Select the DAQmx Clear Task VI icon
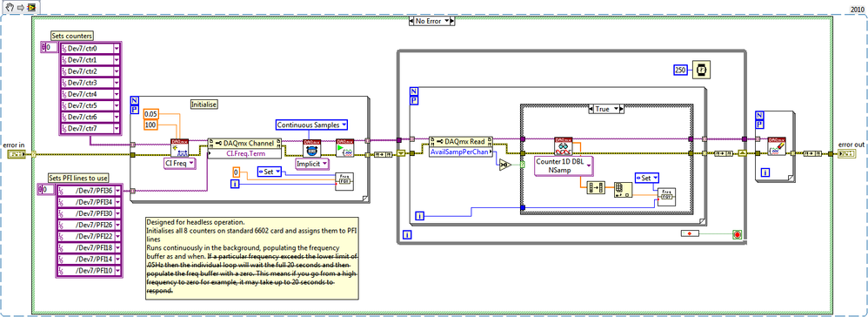This screenshot has width=868, height=317. click(776, 146)
